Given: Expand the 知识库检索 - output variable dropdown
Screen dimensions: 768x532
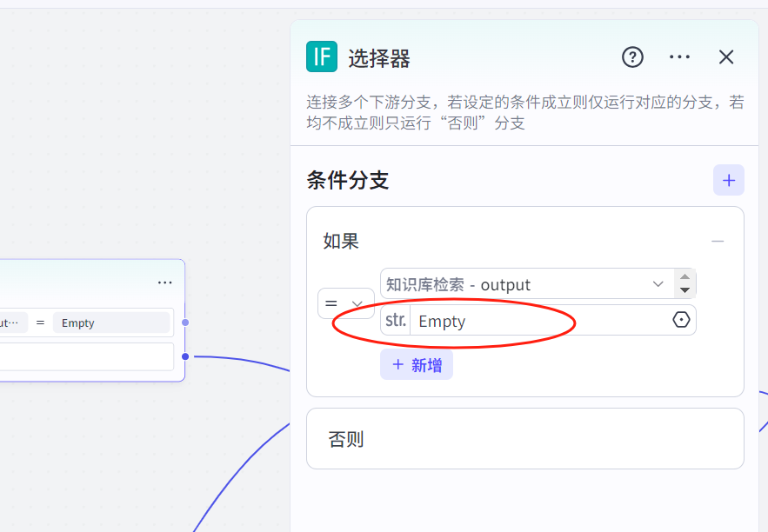Looking at the screenshot, I should pyautogui.click(x=658, y=284).
